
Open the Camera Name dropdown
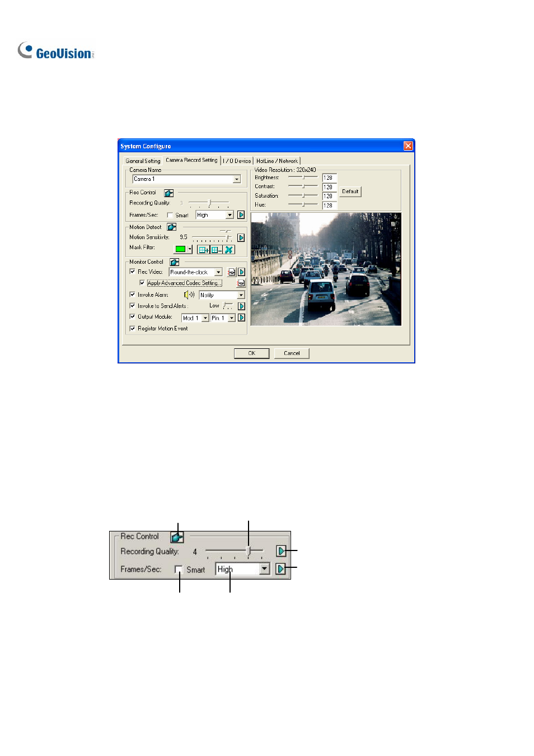(237, 179)
